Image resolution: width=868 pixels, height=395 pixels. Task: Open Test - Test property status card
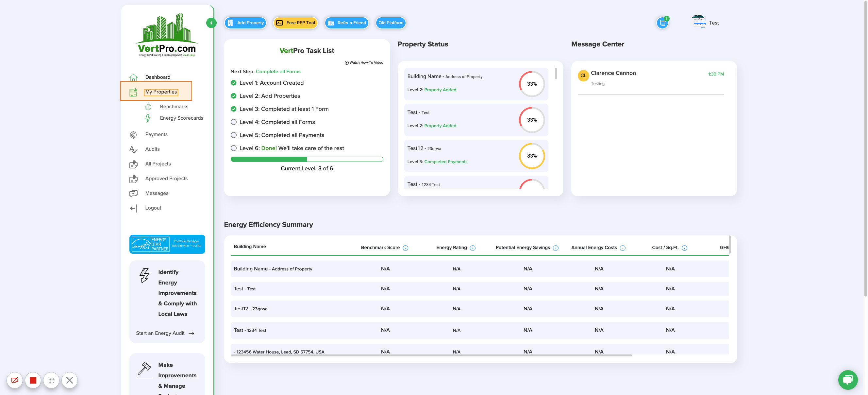tap(476, 120)
